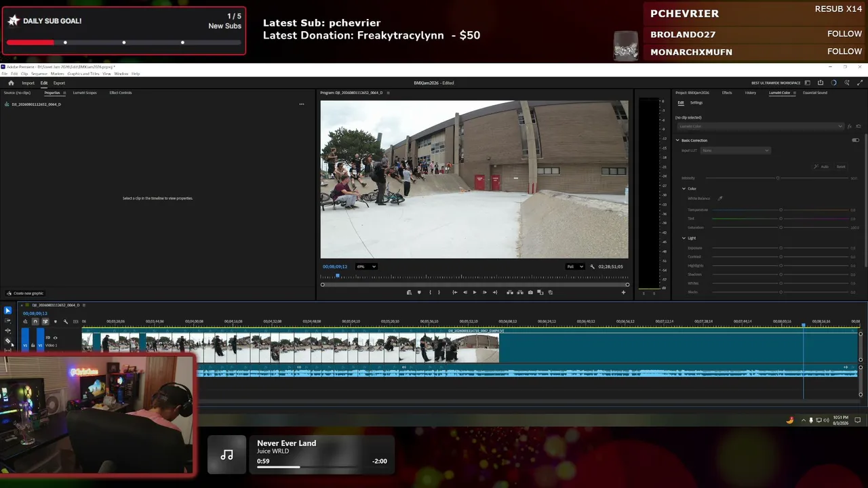Screen dimensions: 868x488
Task: Collapse the Color section in Lumetri
Action: (684, 188)
